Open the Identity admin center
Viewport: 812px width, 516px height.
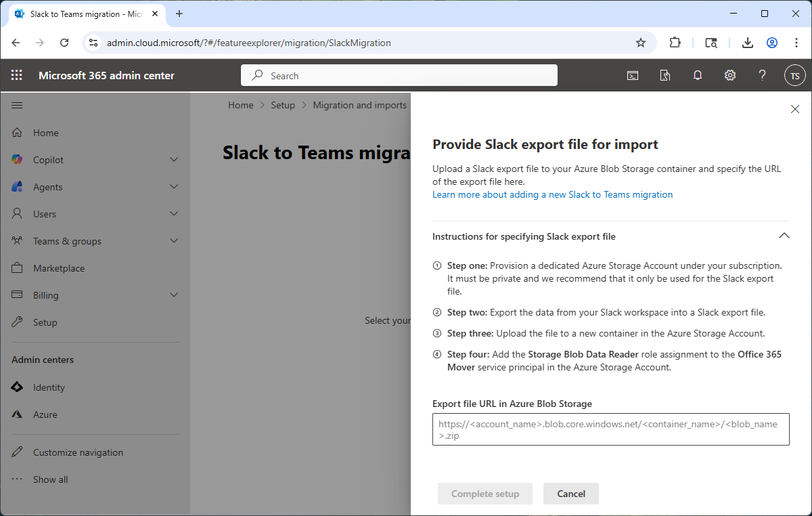click(49, 387)
